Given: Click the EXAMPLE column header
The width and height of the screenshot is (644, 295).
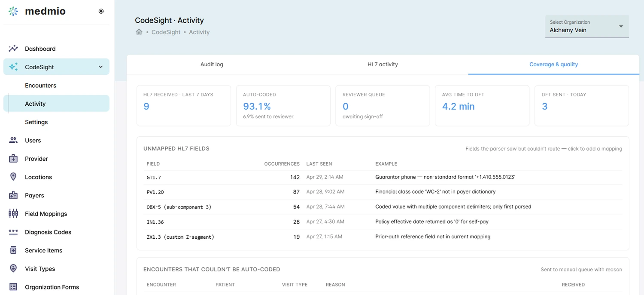Looking at the screenshot, I should [x=386, y=164].
